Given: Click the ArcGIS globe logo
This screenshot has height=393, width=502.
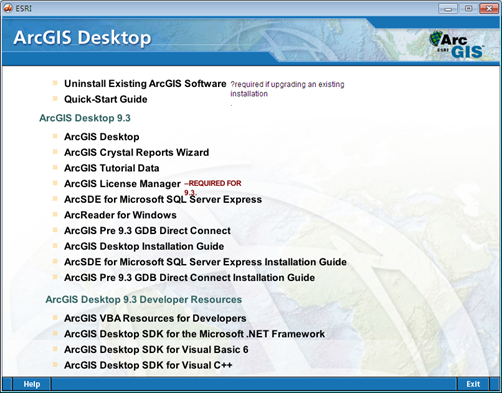Looking at the screenshot, I should 456,45.
